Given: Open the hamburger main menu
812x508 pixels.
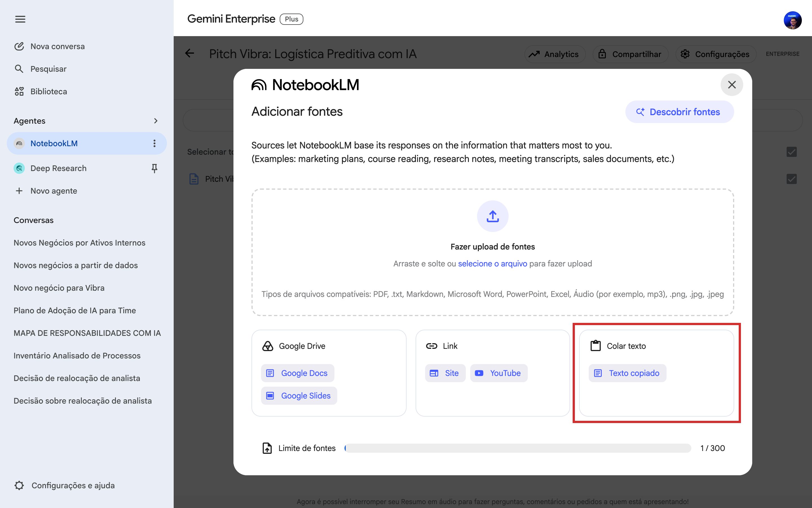Looking at the screenshot, I should [20, 19].
